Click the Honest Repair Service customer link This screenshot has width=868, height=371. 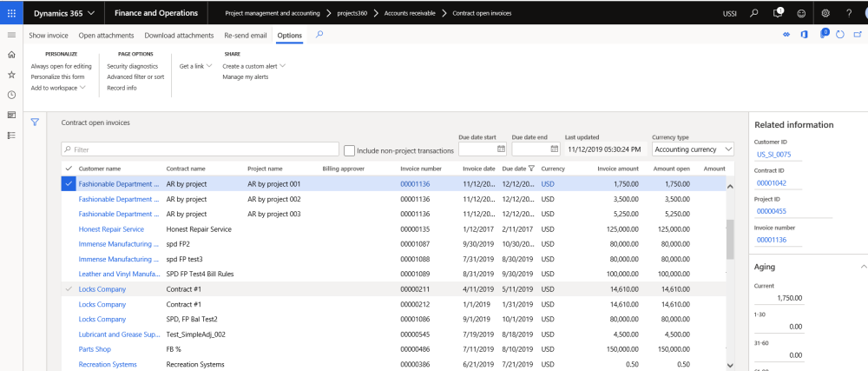point(111,229)
